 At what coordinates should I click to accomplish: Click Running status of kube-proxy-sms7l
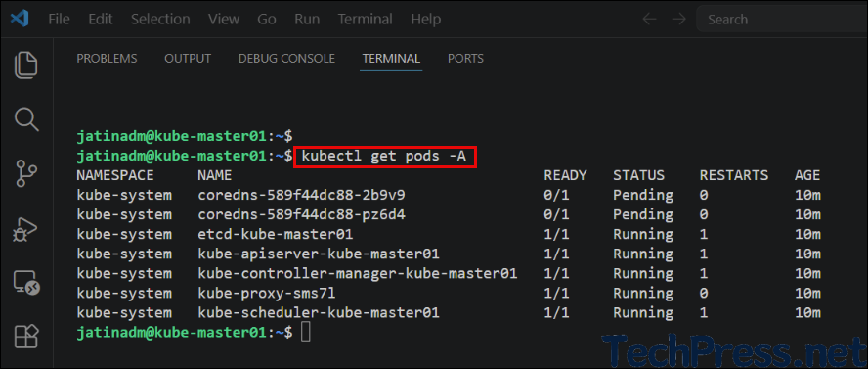pos(643,293)
